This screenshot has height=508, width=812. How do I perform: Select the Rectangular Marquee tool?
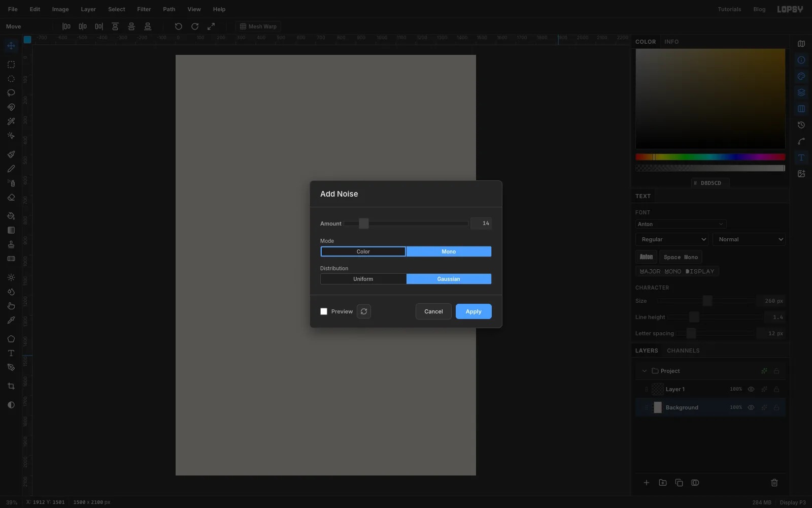[x=11, y=65]
